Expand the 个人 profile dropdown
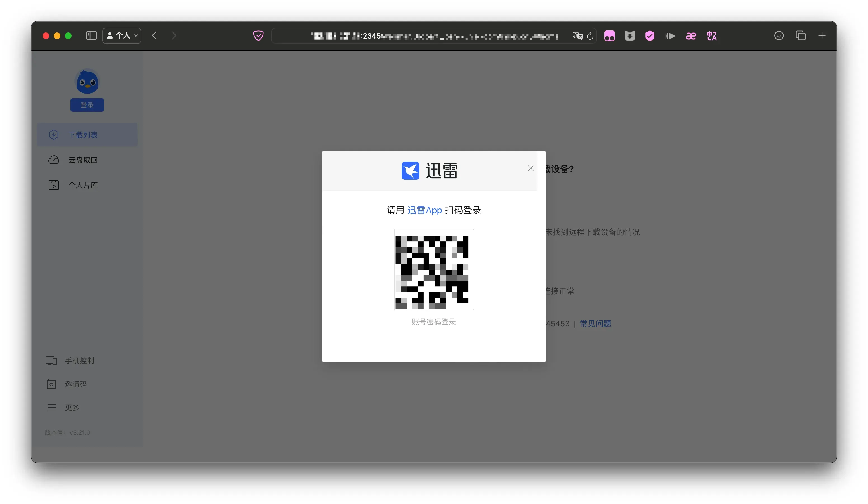Screen dimensions: 868x504 tap(122, 35)
